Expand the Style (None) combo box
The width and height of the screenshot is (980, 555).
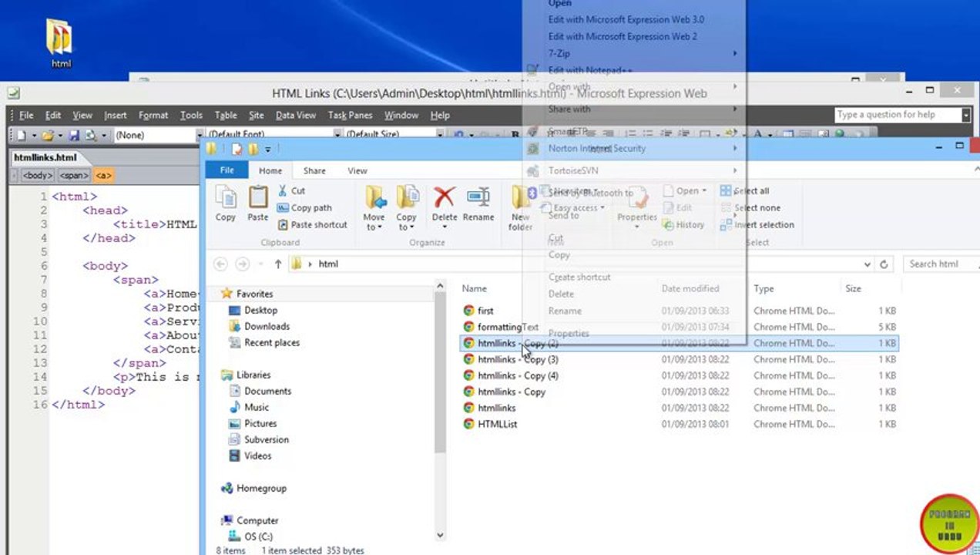point(159,135)
